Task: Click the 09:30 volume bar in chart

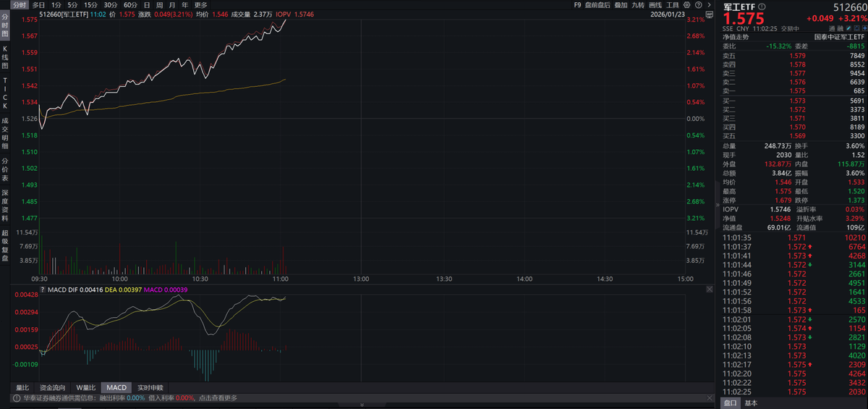Action: pyautogui.click(x=40, y=253)
